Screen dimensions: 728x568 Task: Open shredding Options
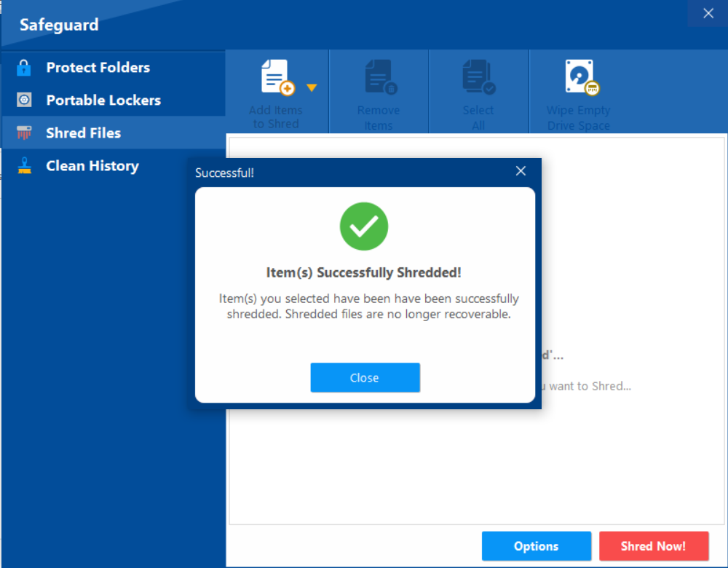click(x=537, y=546)
